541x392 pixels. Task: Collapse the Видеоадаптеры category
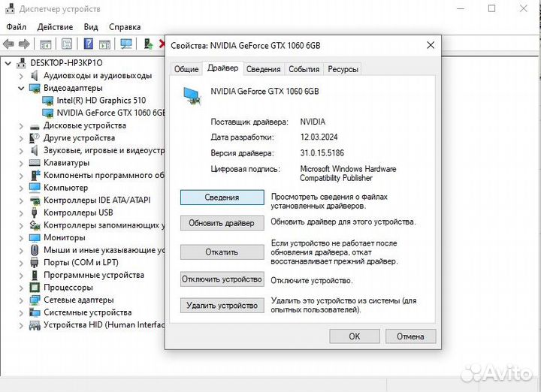[20, 88]
